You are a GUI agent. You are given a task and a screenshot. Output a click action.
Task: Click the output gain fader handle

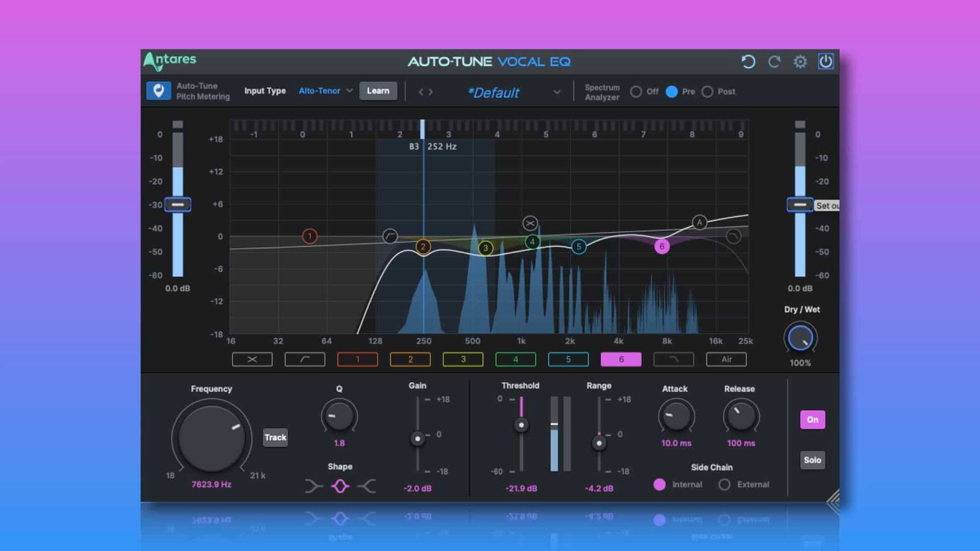800,204
